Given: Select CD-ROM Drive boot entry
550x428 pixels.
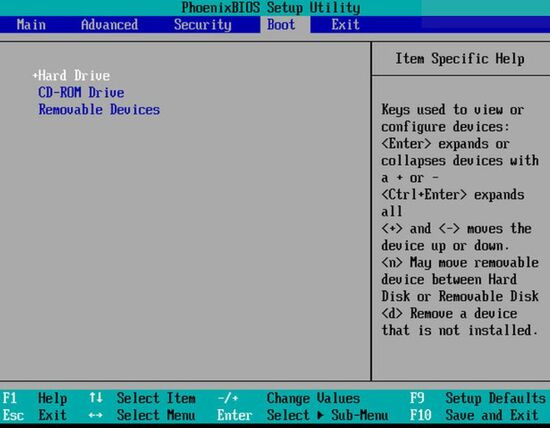Looking at the screenshot, I should (81, 93).
